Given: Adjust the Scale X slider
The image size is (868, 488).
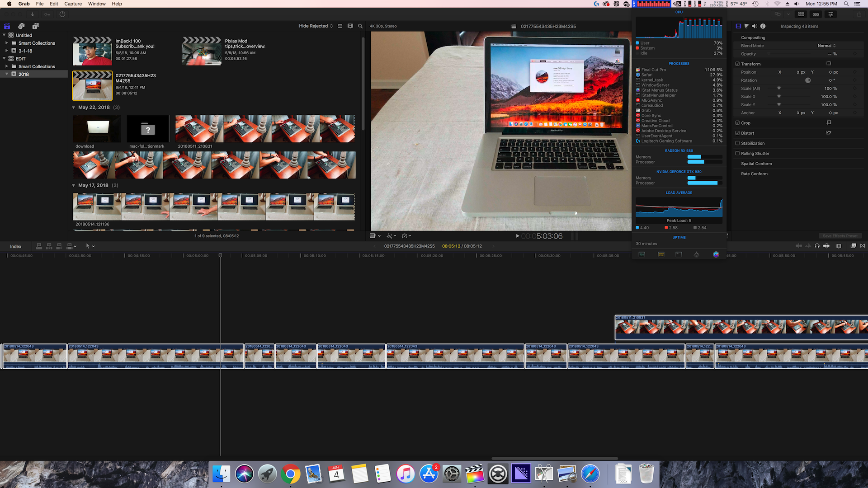Looking at the screenshot, I should coord(779,96).
